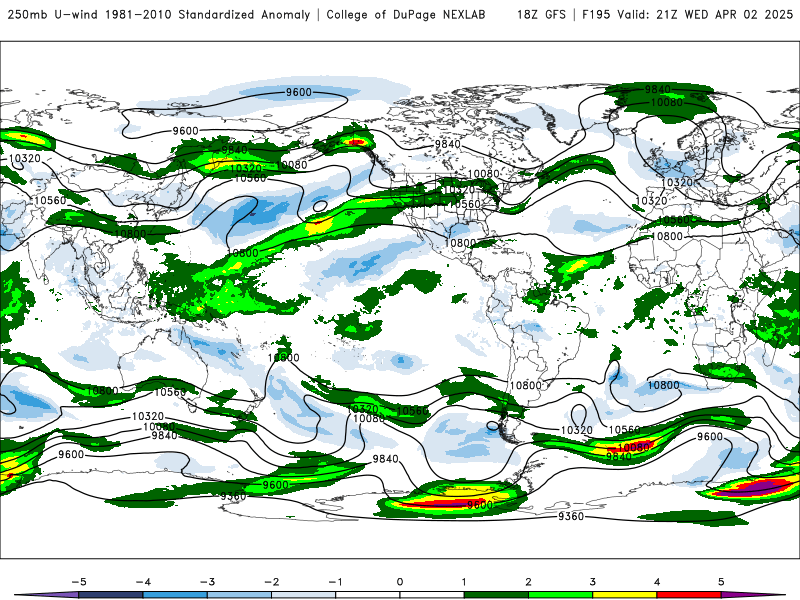800x600 pixels.
Task: Click the '10080' label in the green area above Scandinavia
Action: (x=667, y=103)
